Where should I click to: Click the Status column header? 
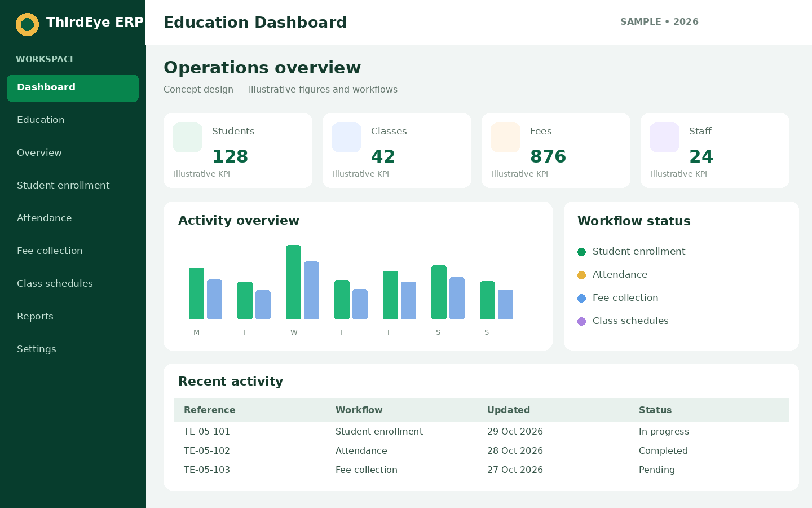coord(655,410)
